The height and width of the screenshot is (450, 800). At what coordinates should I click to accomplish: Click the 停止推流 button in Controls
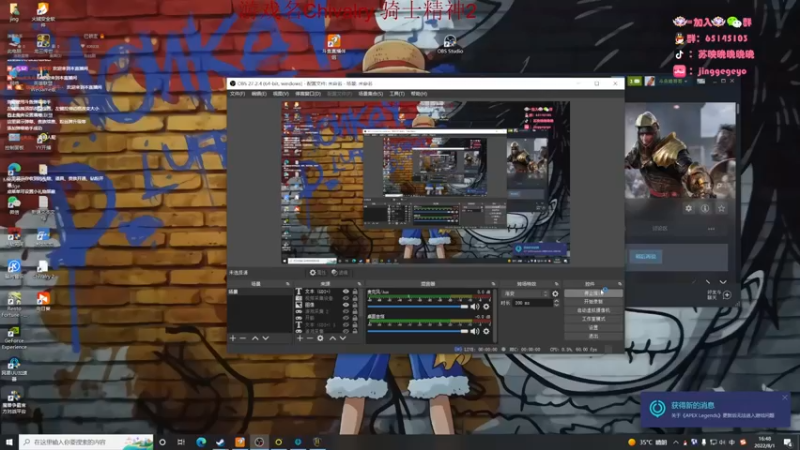click(x=593, y=293)
